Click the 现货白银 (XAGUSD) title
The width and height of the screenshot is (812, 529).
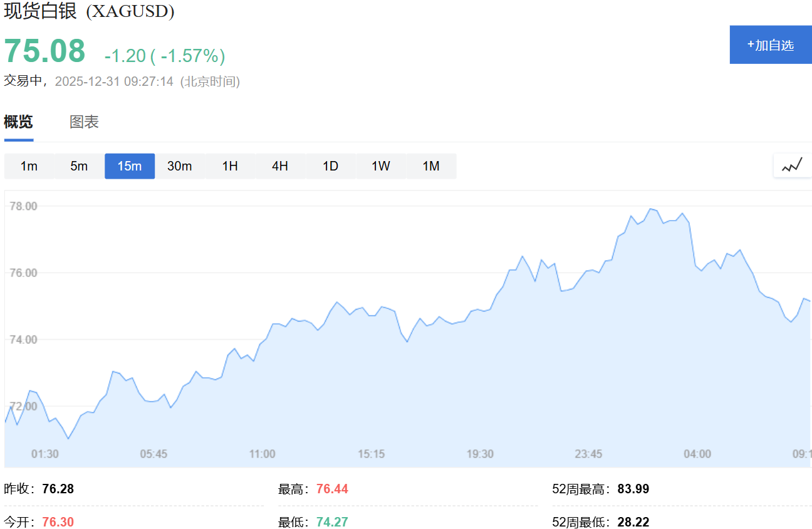pyautogui.click(x=89, y=11)
